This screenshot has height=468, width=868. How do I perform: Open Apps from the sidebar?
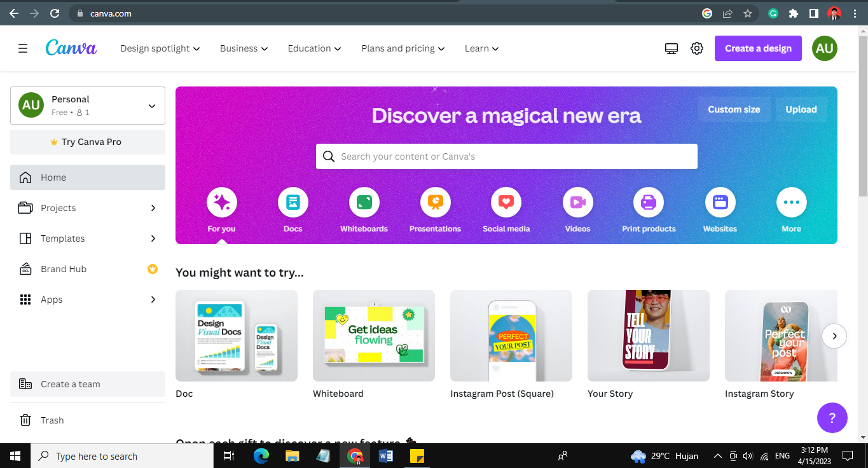(52, 299)
